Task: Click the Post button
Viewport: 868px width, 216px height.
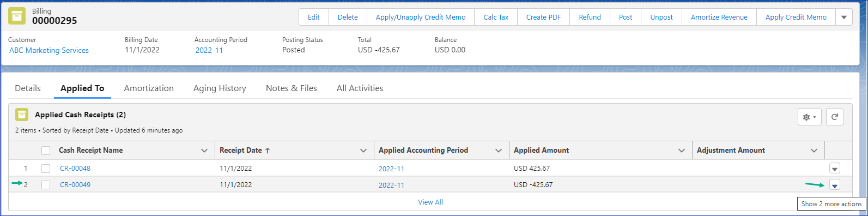Action: tap(626, 17)
